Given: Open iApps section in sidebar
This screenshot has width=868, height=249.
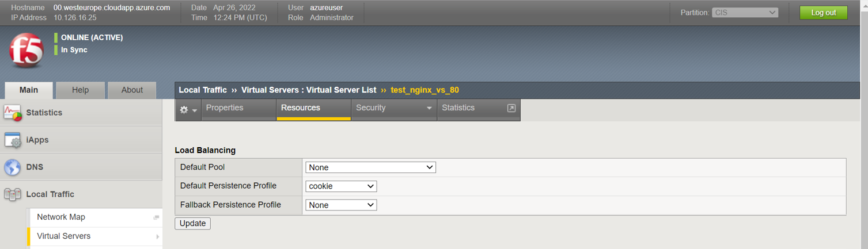Looking at the screenshot, I should pos(81,140).
